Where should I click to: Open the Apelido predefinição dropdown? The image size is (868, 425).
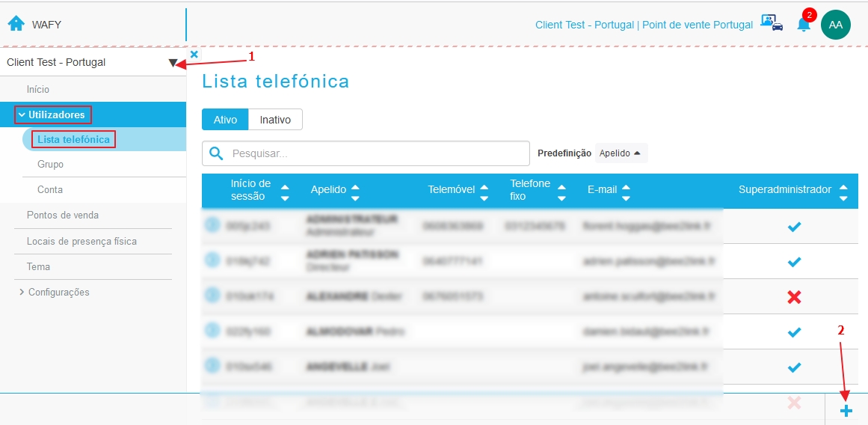click(621, 153)
